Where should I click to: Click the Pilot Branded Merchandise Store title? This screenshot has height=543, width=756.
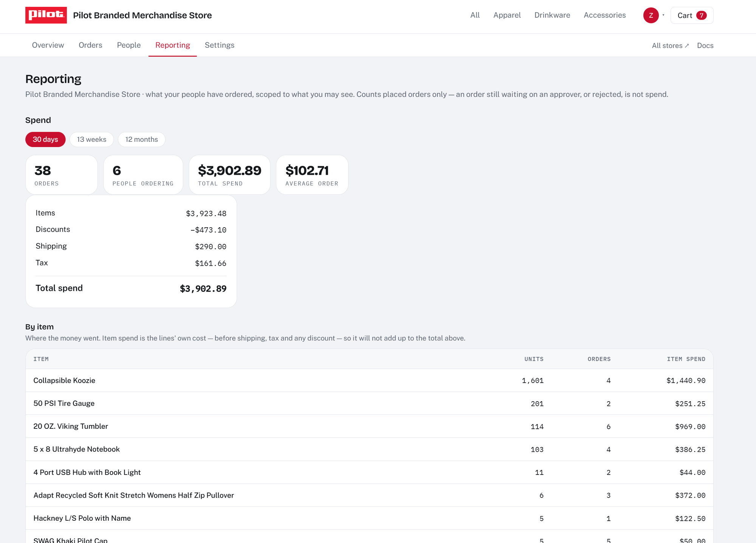click(x=143, y=15)
